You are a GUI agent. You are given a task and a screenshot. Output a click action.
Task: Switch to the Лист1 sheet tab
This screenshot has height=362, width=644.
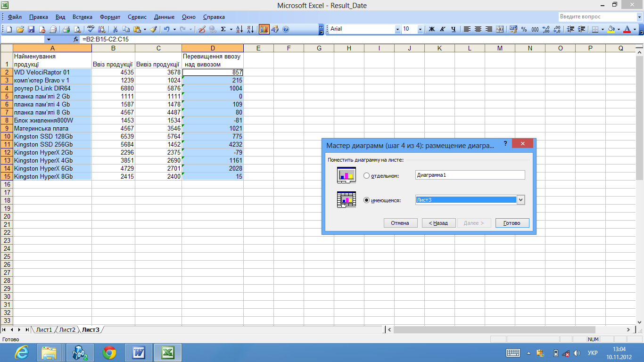pyautogui.click(x=44, y=329)
